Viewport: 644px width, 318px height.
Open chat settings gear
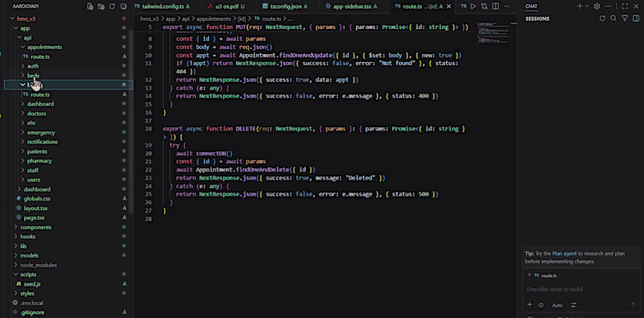597,6
